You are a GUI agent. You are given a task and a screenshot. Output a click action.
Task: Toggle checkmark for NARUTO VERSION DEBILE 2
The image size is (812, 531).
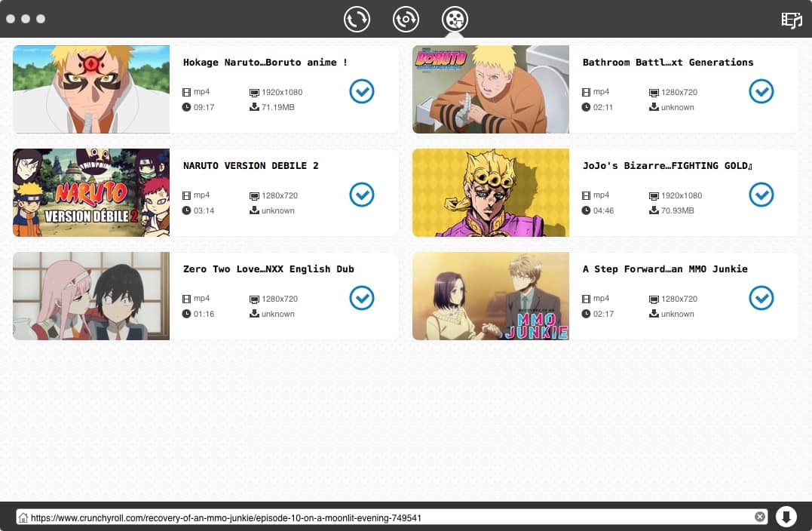tap(361, 195)
